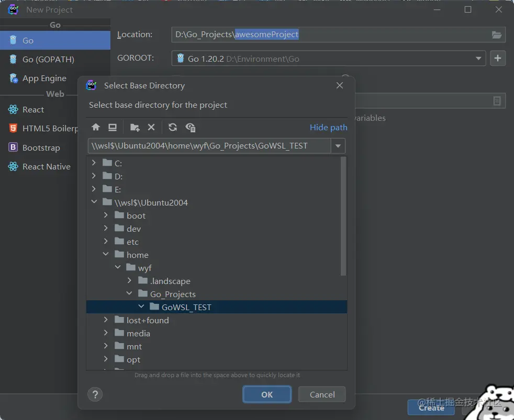Expand the dev folder
This screenshot has height=420, width=514.
106,228
